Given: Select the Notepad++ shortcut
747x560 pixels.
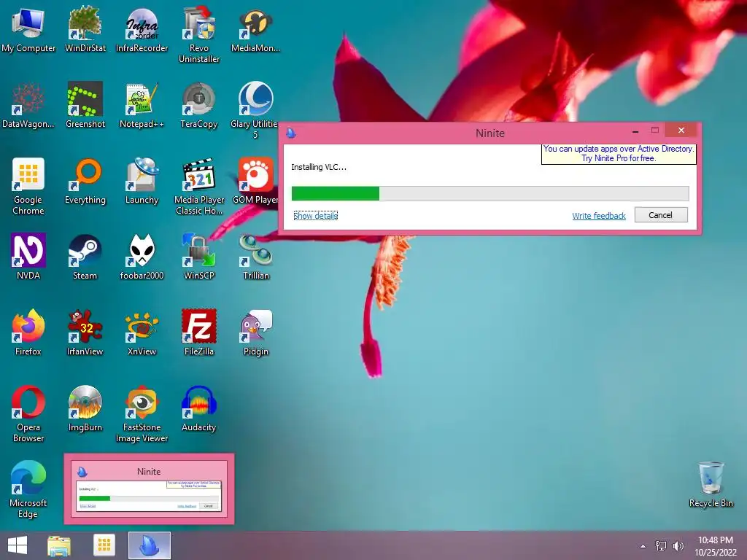Looking at the screenshot, I should [142, 106].
